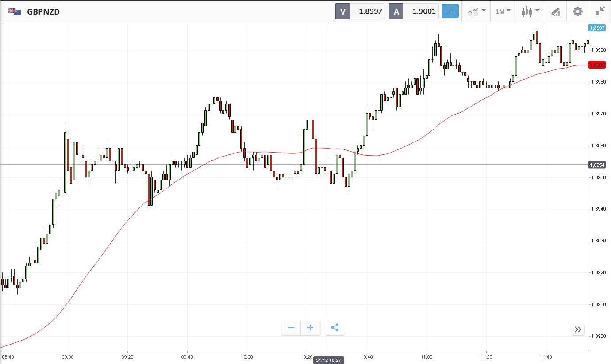Open the 1M timeframe dropdown
This screenshot has height=364, width=611.
[x=503, y=11]
